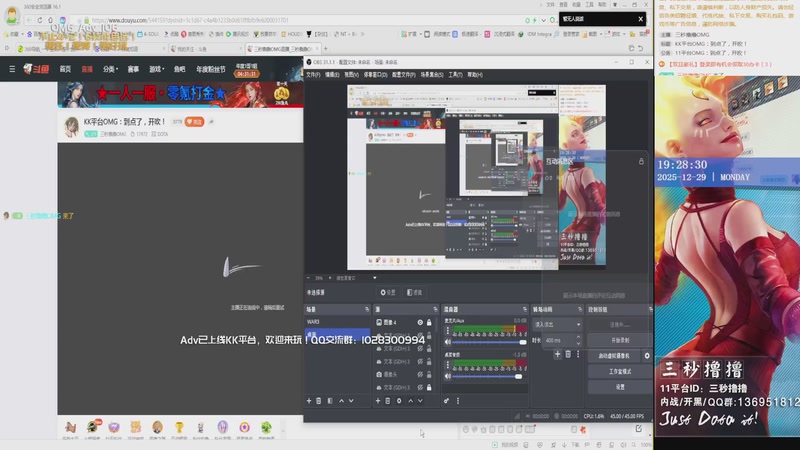The image size is (800, 450).
Task: Open audio mixer three-dot menu in toolbar
Action: [458, 401]
